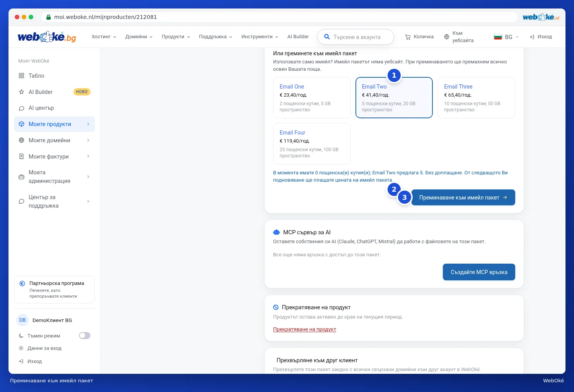This screenshot has width=574, height=392.
Task: Open the Домейни dropdown menu
Action: [x=139, y=37]
